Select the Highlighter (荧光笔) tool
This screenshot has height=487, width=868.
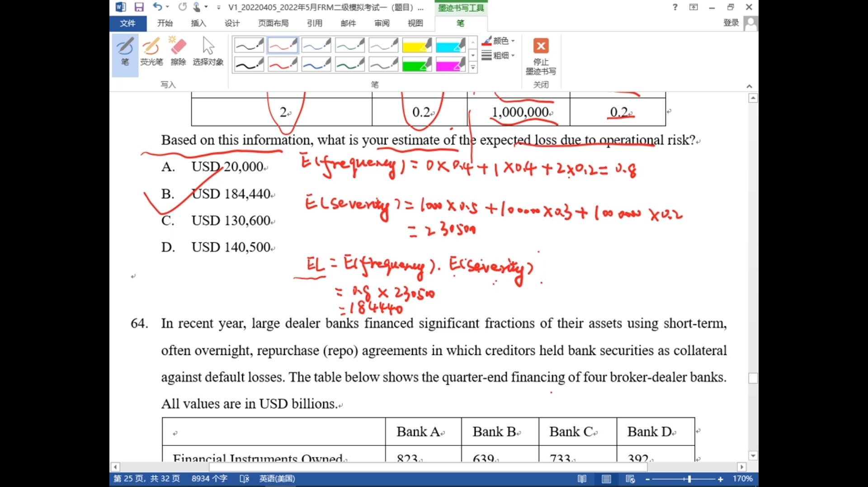coord(151,52)
